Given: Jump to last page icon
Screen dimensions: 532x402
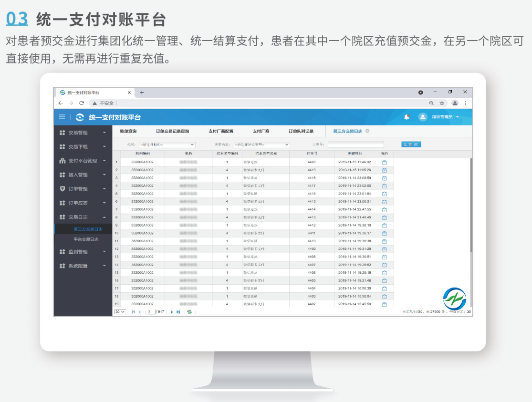Looking at the screenshot, I should [x=178, y=312].
